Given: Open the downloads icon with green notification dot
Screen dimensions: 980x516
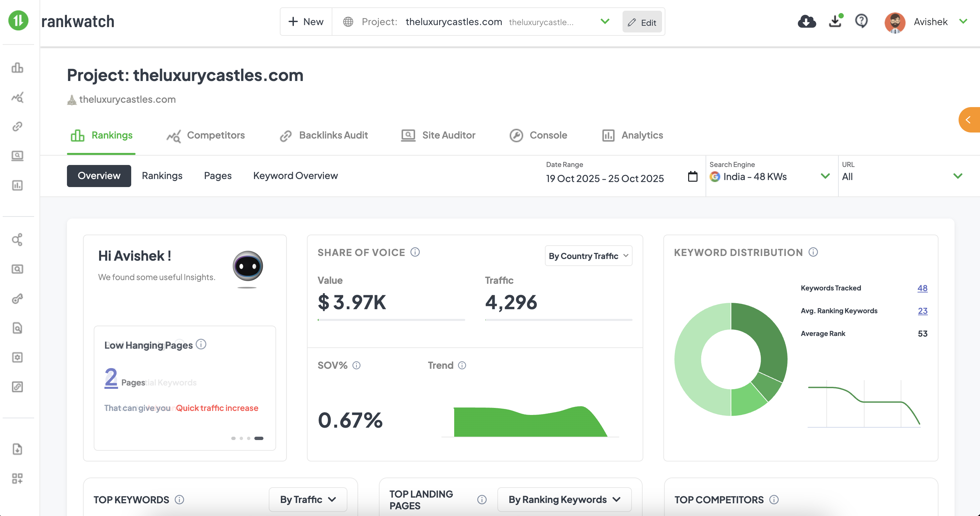Looking at the screenshot, I should click(835, 22).
